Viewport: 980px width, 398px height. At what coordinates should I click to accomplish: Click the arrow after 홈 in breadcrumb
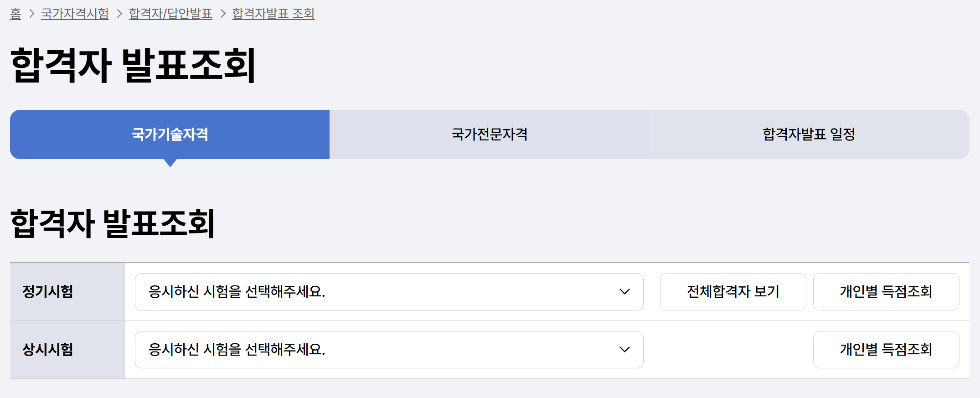tap(31, 14)
